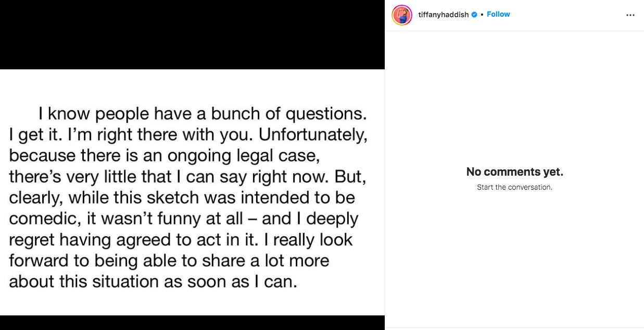644x330 pixels.
Task: Click the dot separator before Follow
Action: point(482,15)
